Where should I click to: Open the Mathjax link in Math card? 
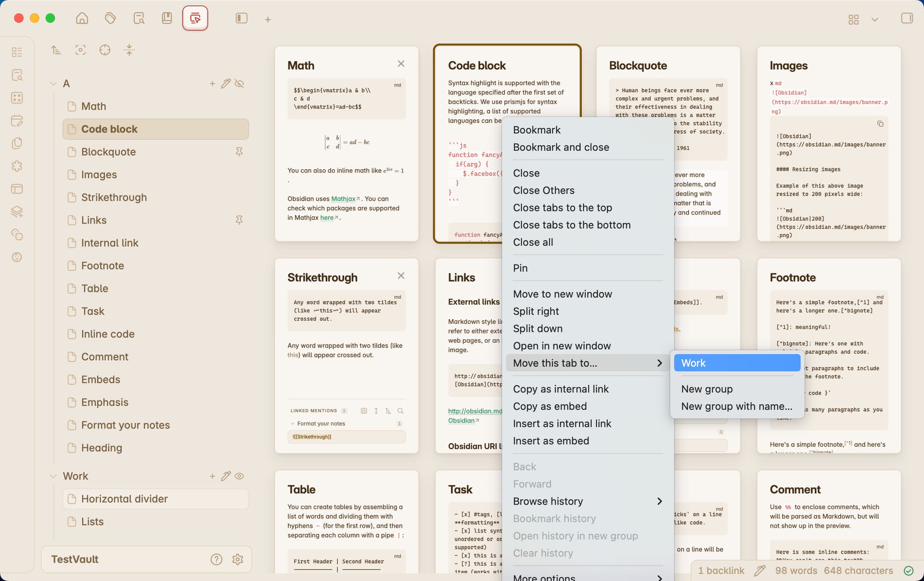(343, 199)
